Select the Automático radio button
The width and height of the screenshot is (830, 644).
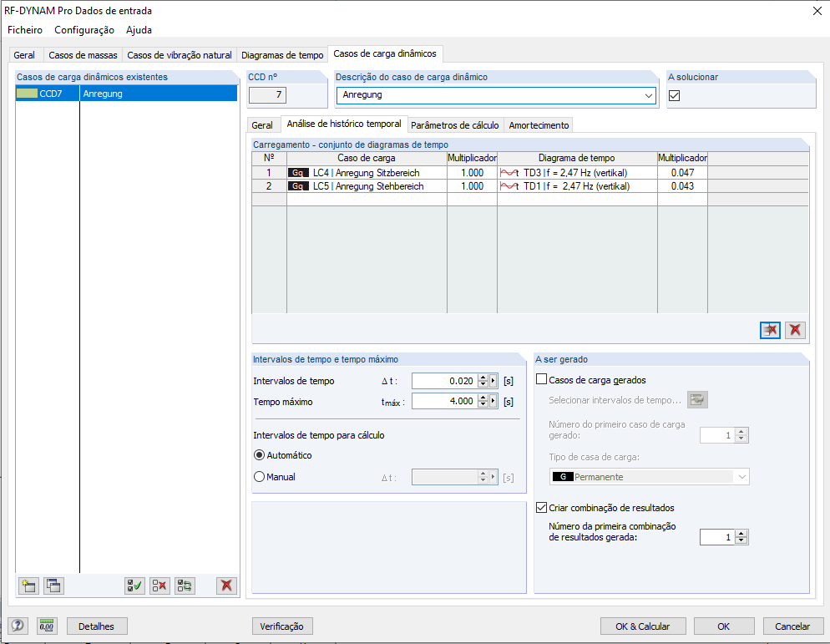260,455
